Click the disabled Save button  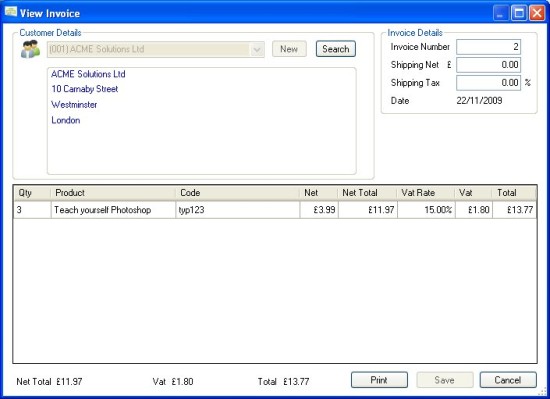445,380
